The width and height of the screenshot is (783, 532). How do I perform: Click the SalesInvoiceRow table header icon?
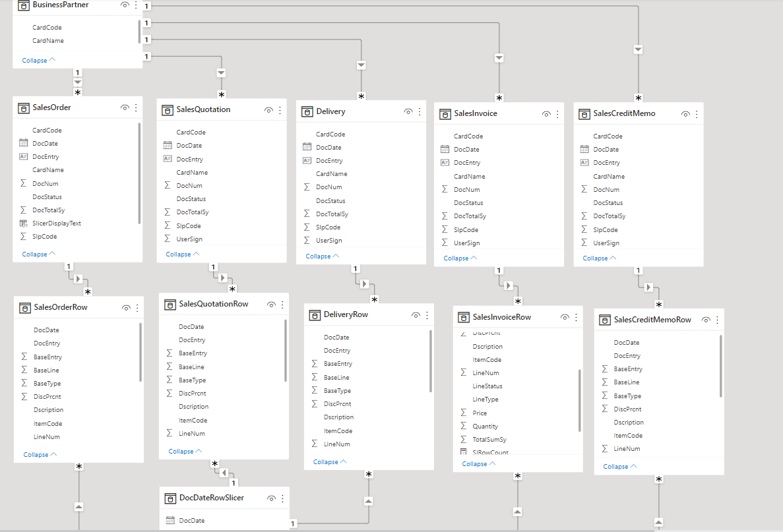(x=464, y=317)
